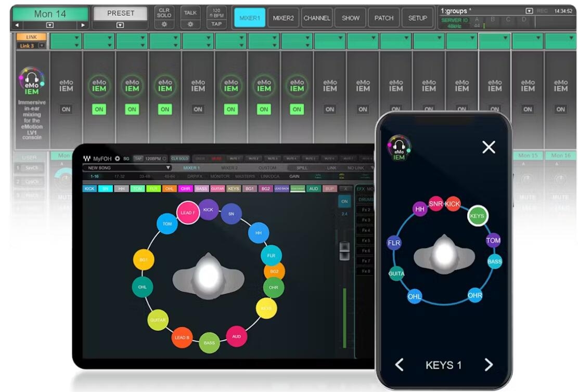Select the green KEYS node on the phone circle

tap(478, 216)
